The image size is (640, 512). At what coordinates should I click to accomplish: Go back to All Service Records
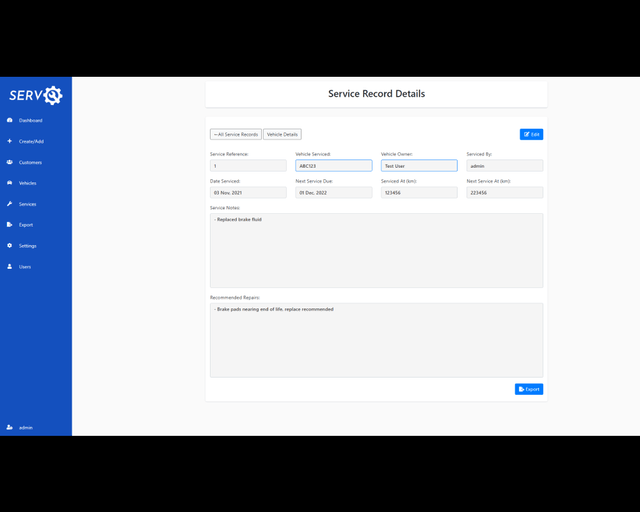[235, 134]
